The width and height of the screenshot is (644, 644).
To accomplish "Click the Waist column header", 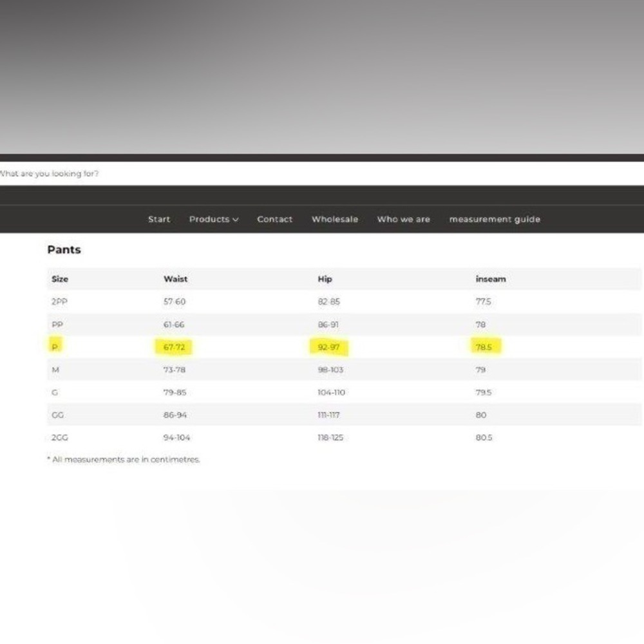I will point(175,279).
